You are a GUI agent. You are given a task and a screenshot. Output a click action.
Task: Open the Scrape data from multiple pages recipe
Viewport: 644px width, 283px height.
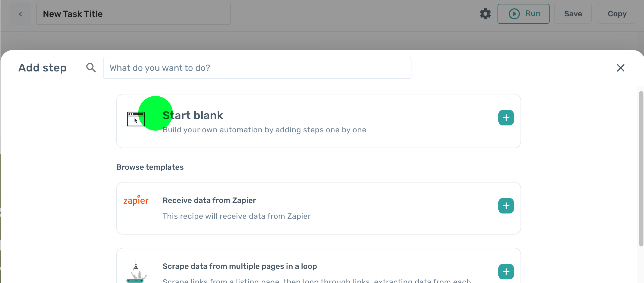click(x=305, y=266)
